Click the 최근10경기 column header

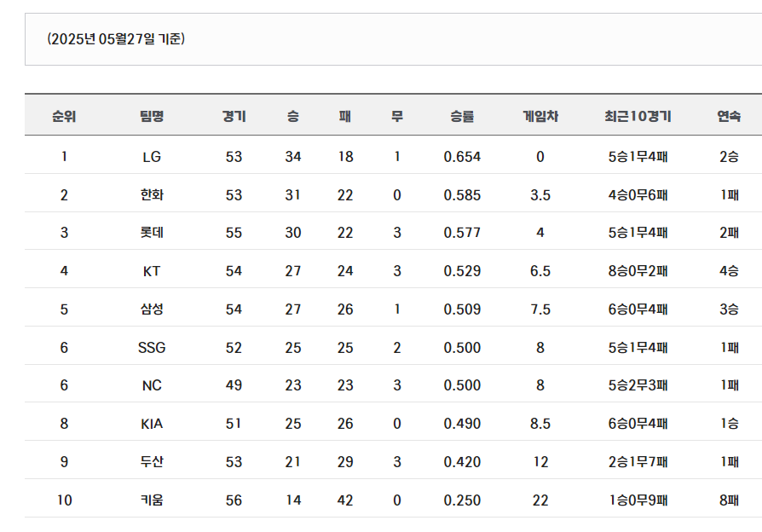[x=638, y=116]
